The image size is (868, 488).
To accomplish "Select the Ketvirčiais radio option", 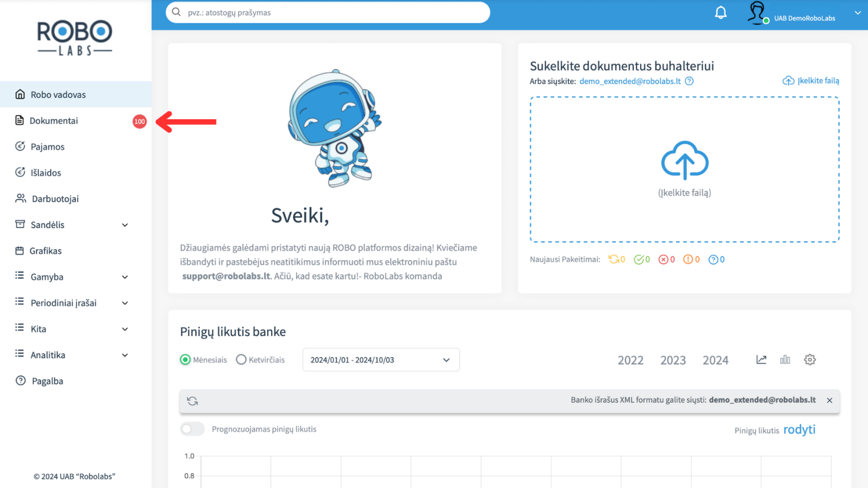I will click(241, 359).
